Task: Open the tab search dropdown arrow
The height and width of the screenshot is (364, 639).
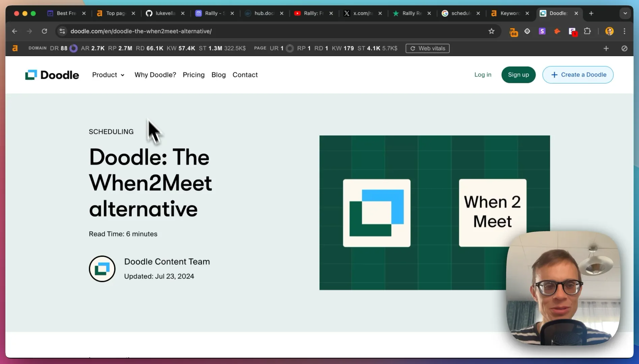Action: coord(625,13)
